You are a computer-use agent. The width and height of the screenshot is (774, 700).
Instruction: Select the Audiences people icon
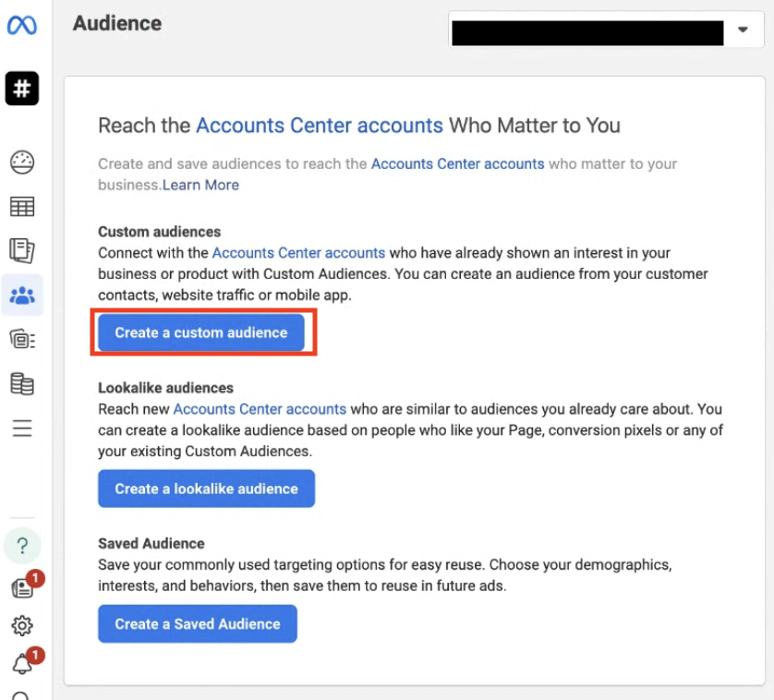point(22,296)
